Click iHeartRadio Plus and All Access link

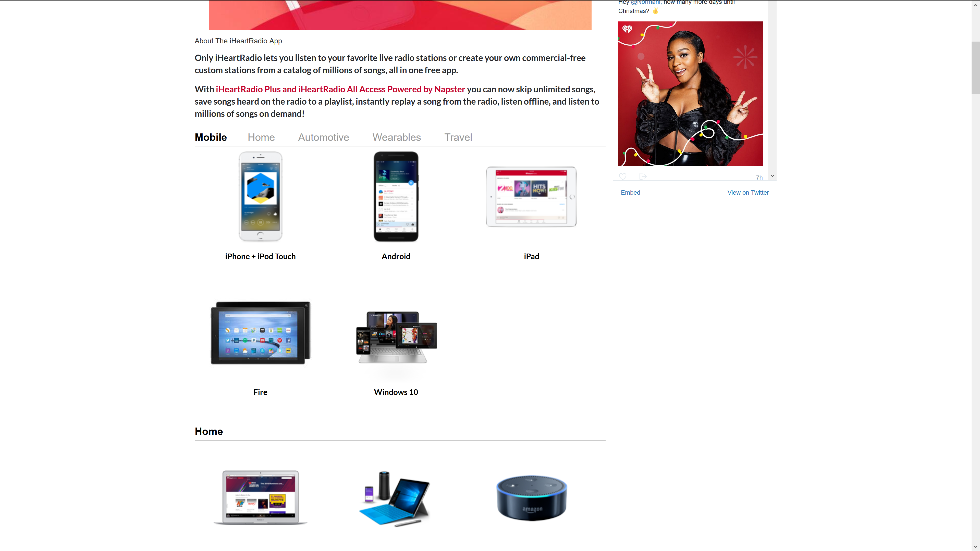(340, 89)
